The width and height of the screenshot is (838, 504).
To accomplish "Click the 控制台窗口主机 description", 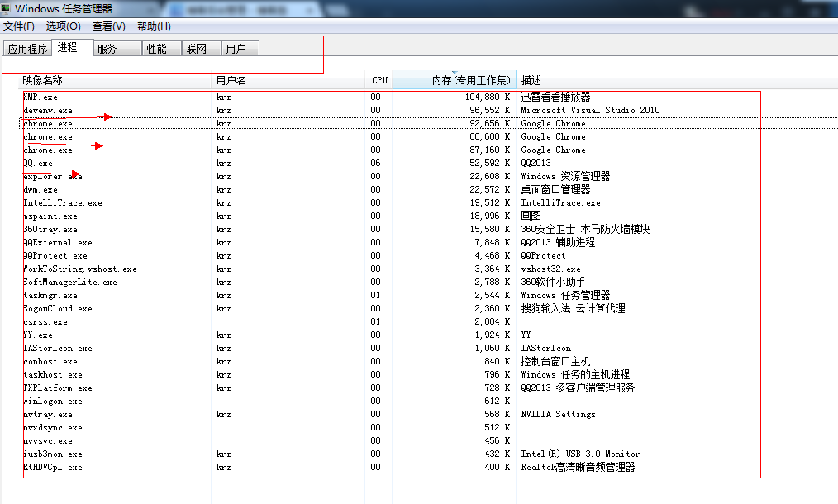I will click(556, 361).
